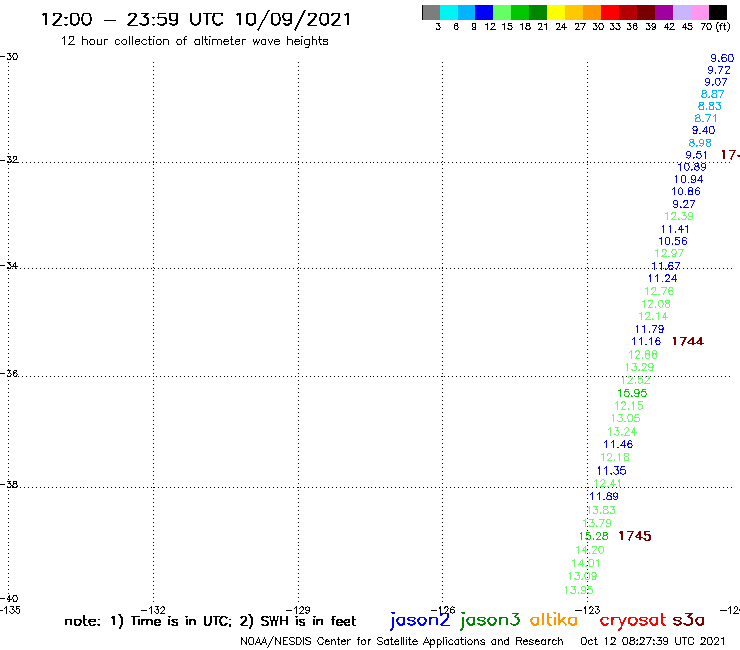The width and height of the screenshot is (740, 650).
Task: Select the timestamp 'Oct 12 08:27:39 UTC 2021'
Action: 653,641
